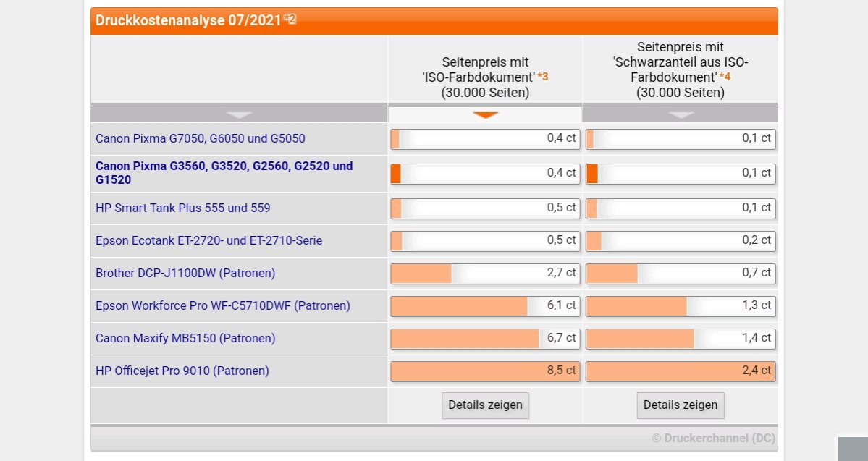Click the 0,7 ct bar for Brother DCP-J1100DW

click(681, 273)
